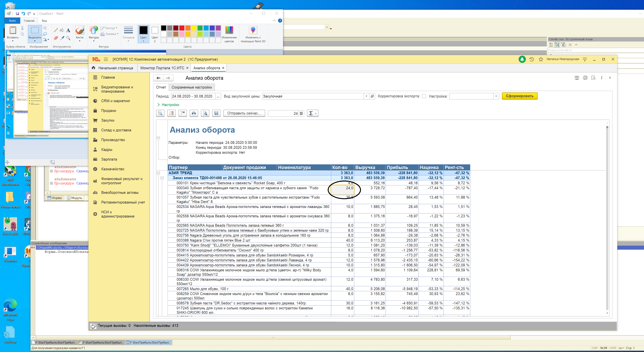
Task: Collapse the report header parameters group
Action: 158,138
